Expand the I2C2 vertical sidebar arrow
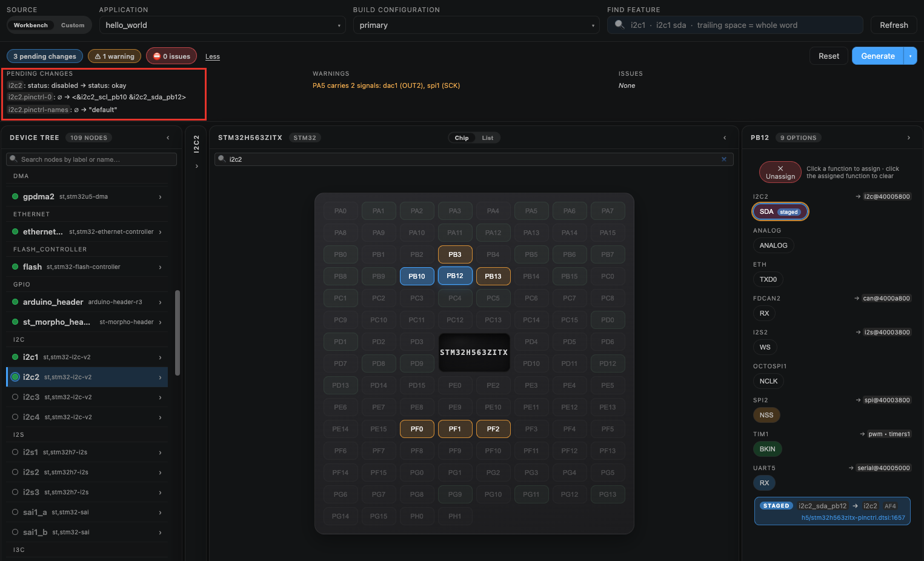Viewport: 924px width, 561px height. 197,166
